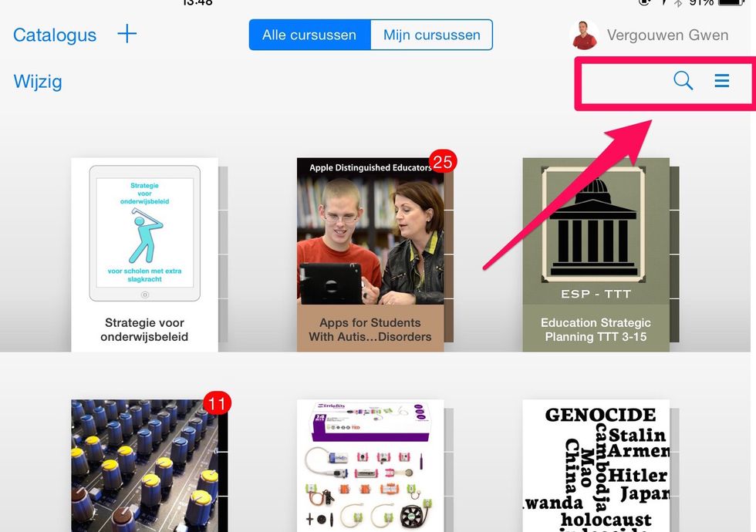Tap the plus icon to add a course

[x=127, y=34]
